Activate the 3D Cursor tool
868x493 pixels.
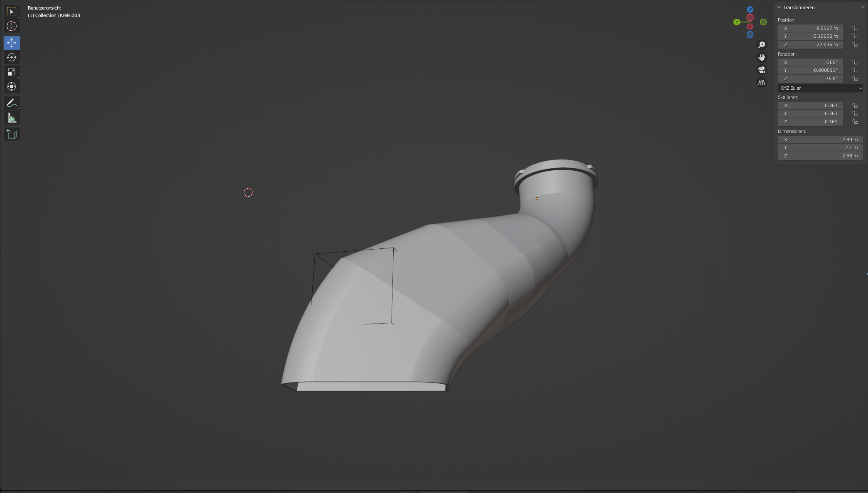coord(12,26)
